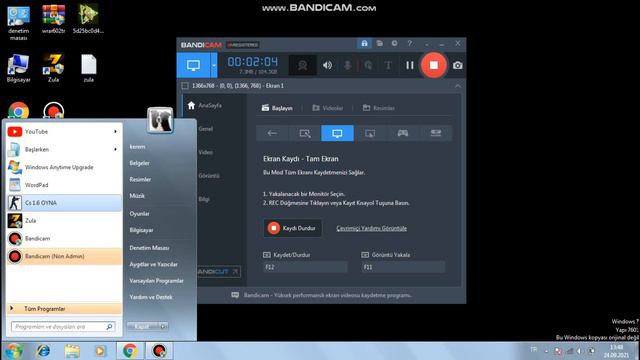
Task: Click the Kapat shut down button
Action: [x=143, y=326]
